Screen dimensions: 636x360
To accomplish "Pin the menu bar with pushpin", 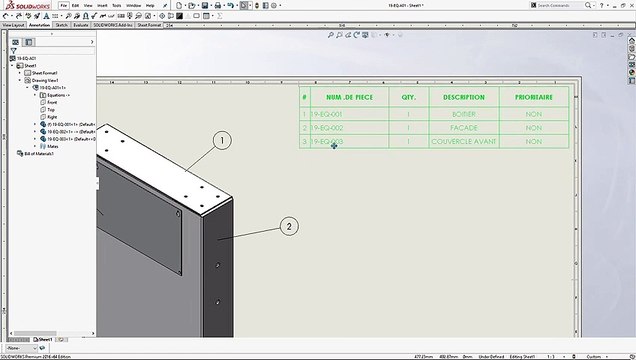I will (x=165, y=6).
